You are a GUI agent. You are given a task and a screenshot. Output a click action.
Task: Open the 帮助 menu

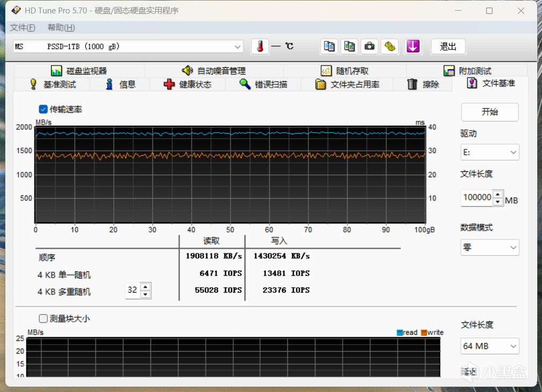[x=61, y=27]
